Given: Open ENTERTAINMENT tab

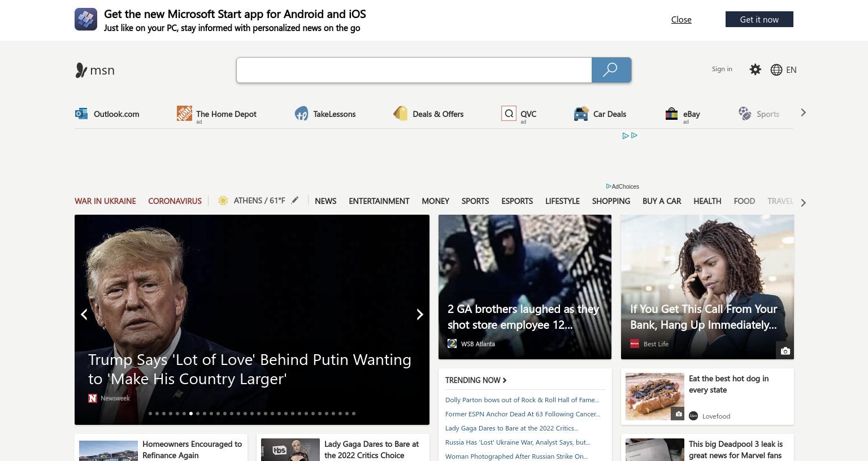Looking at the screenshot, I should point(379,201).
